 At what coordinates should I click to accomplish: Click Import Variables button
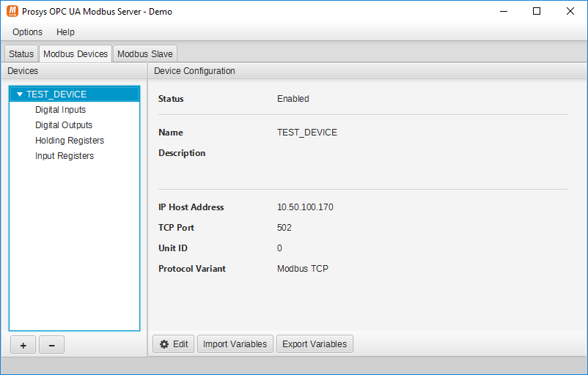[x=235, y=344]
